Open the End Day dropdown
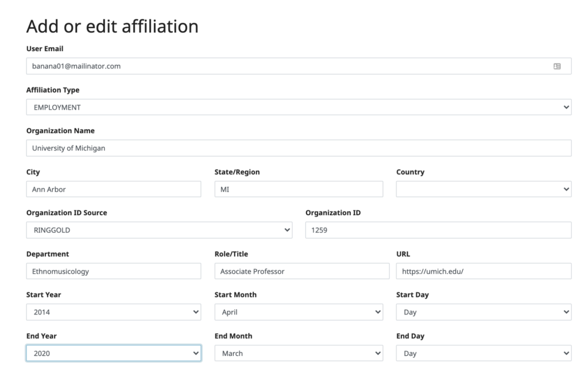Screen dimensions: 588x373 [x=483, y=353]
